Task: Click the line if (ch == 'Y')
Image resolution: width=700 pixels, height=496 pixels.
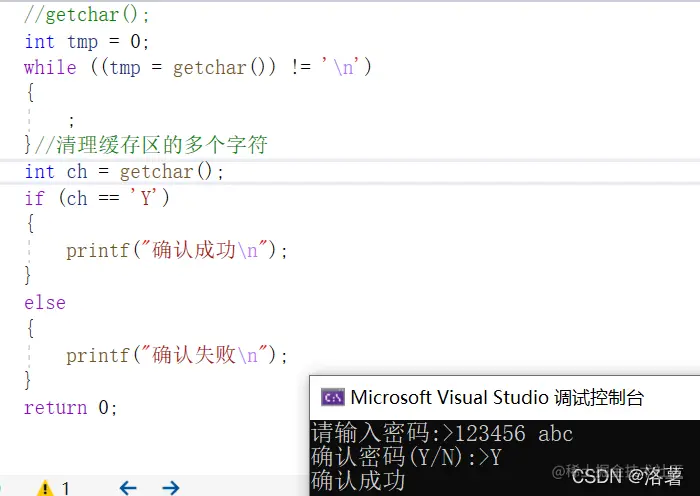Action: pyautogui.click(x=97, y=198)
